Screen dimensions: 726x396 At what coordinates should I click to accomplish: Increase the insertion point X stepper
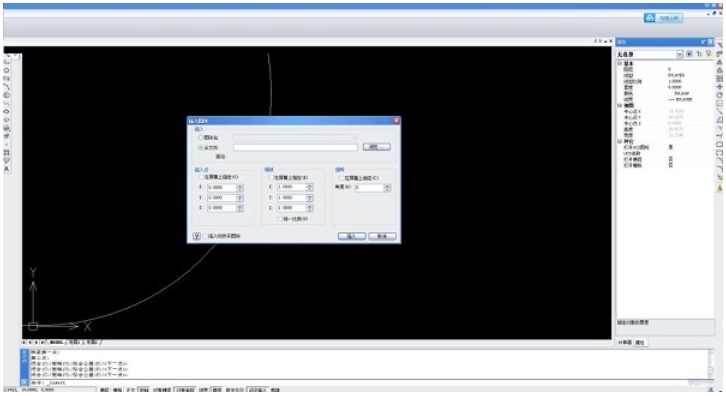coord(240,186)
